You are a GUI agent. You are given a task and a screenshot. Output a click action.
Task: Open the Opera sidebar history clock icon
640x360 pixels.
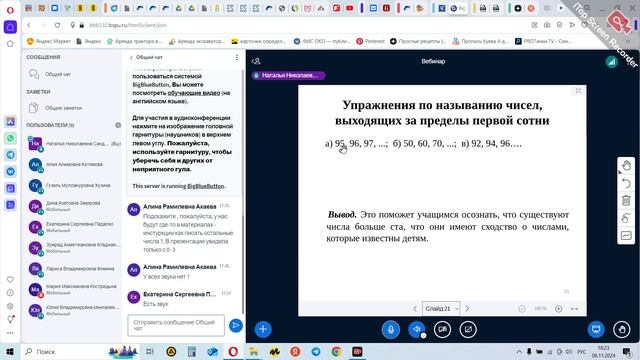[x=10, y=293]
